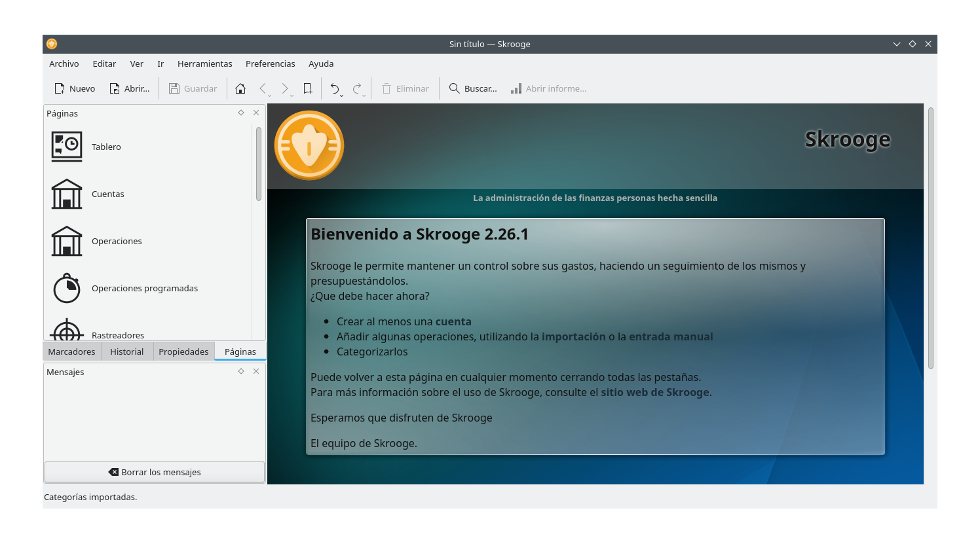Viewport: 980px width, 559px height.
Task: Redo action with the redo icon
Action: point(357,88)
